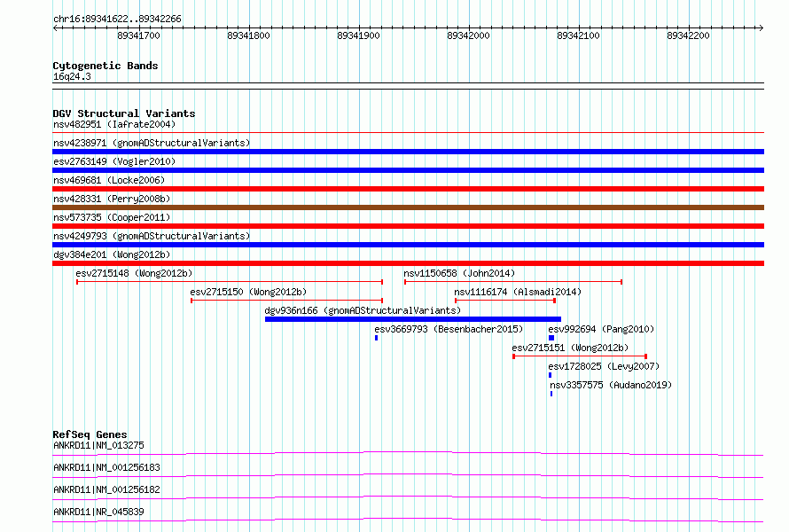This screenshot has width=789, height=532.
Task: Click the Cytogenetic Bands track title
Action: pos(105,66)
